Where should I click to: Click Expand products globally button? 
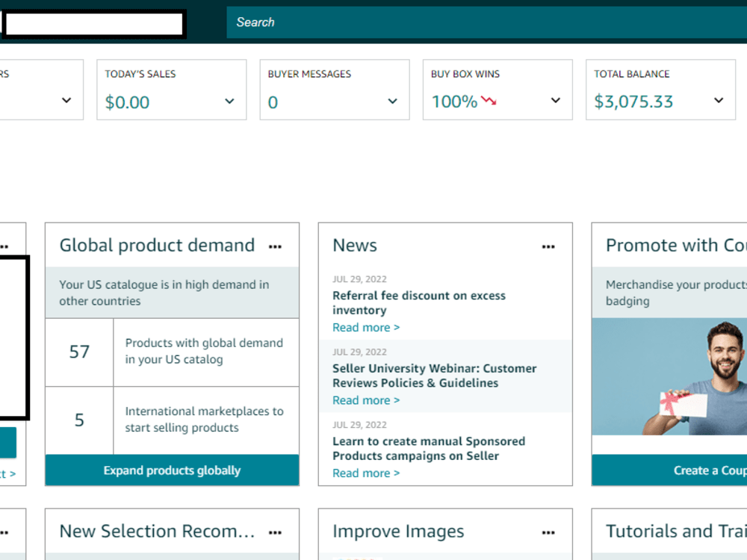pyautogui.click(x=172, y=470)
